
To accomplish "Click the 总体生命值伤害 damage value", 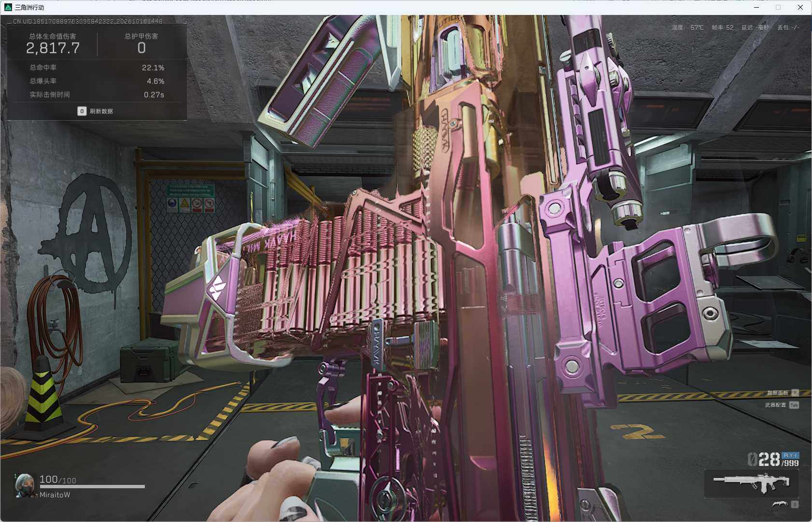I will click(53, 48).
